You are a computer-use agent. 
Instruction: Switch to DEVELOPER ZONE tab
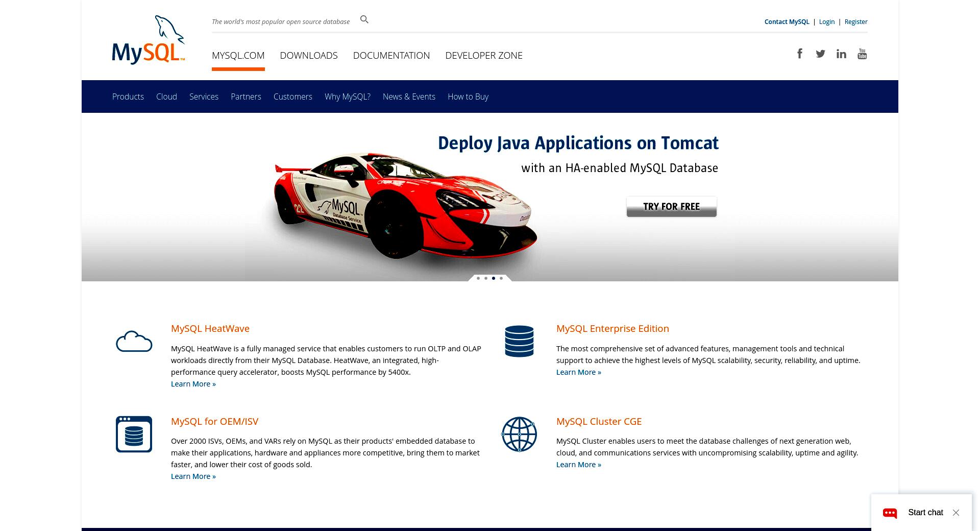[484, 55]
